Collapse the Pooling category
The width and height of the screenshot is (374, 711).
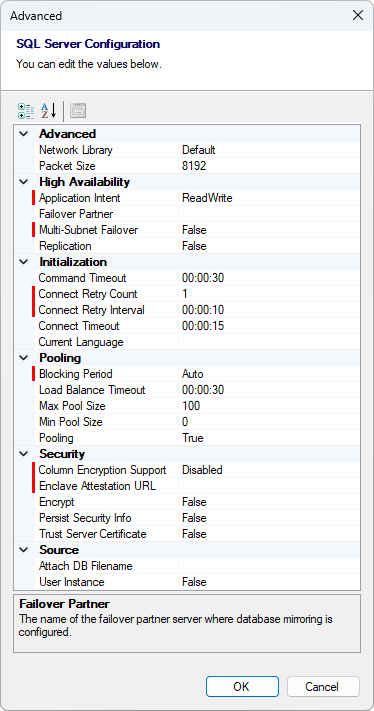pos(24,358)
